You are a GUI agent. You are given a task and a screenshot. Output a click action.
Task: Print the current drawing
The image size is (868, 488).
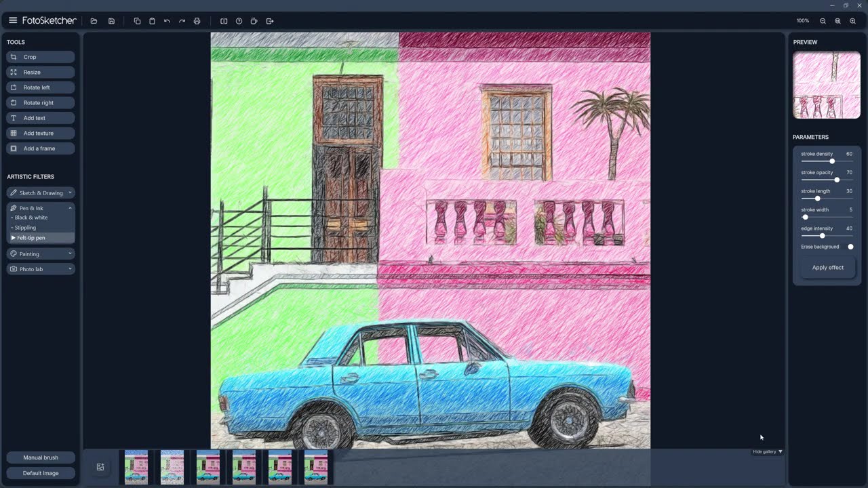[197, 21]
